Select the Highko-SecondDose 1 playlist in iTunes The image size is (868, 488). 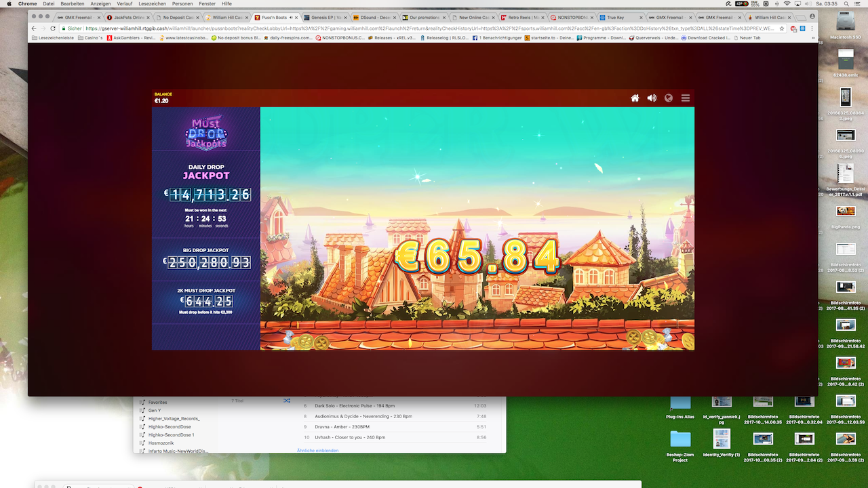pos(171,434)
